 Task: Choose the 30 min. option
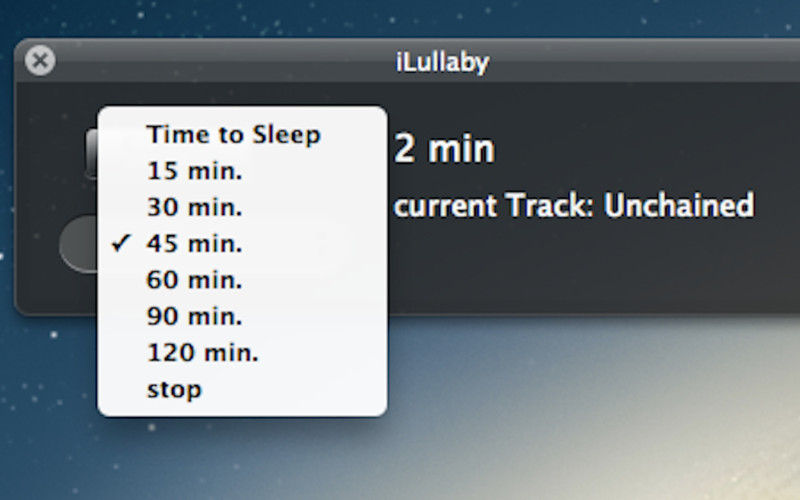(242, 207)
